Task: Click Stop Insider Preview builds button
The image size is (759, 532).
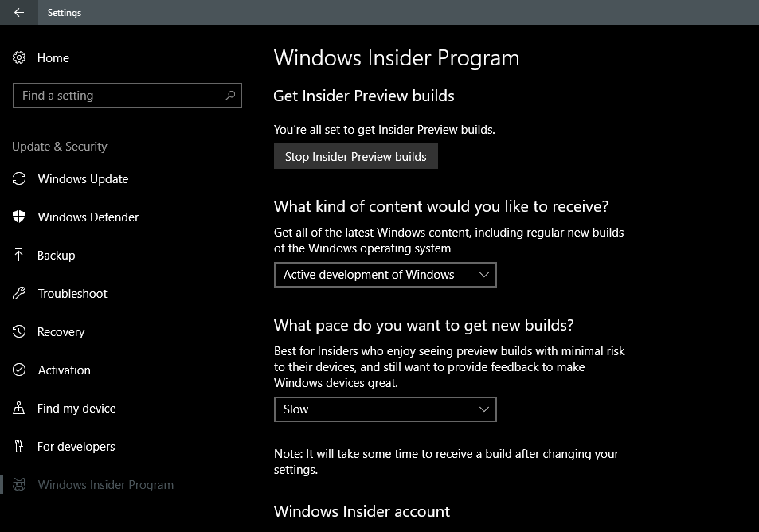Action: (356, 156)
